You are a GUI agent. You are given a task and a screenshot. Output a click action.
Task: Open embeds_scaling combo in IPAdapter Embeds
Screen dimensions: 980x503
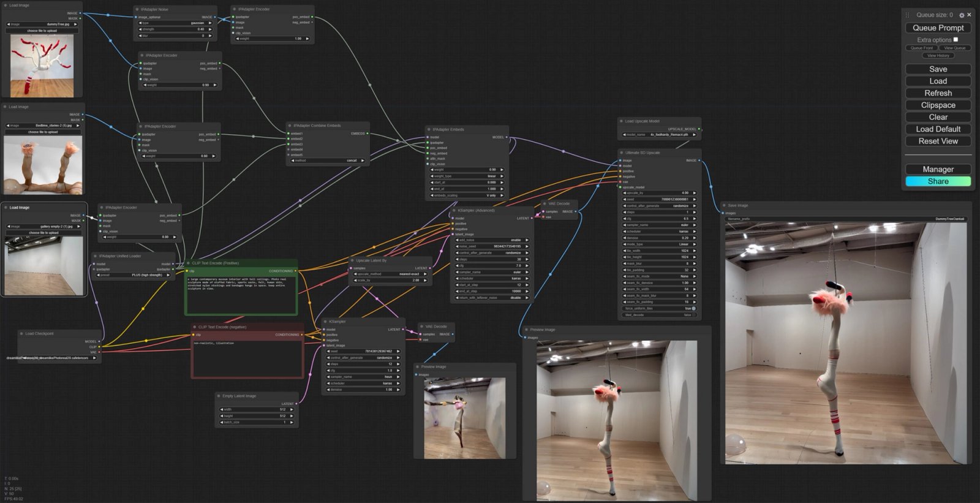pyautogui.click(x=467, y=195)
